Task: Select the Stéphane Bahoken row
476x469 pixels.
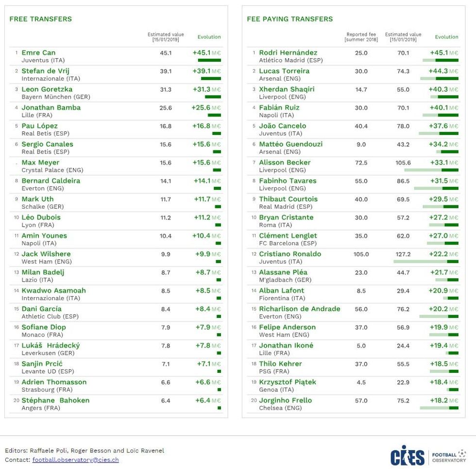Action: click(116, 404)
